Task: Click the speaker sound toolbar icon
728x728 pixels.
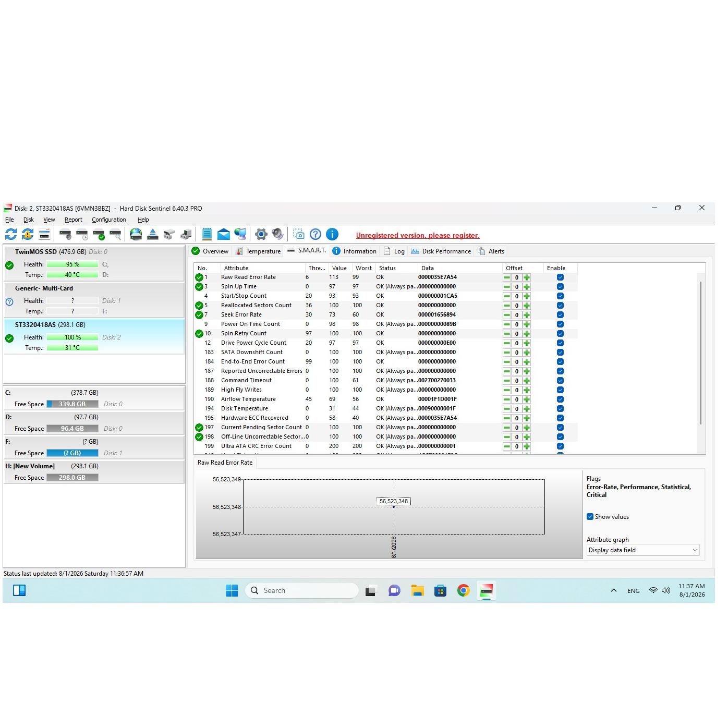Action: 278,234
